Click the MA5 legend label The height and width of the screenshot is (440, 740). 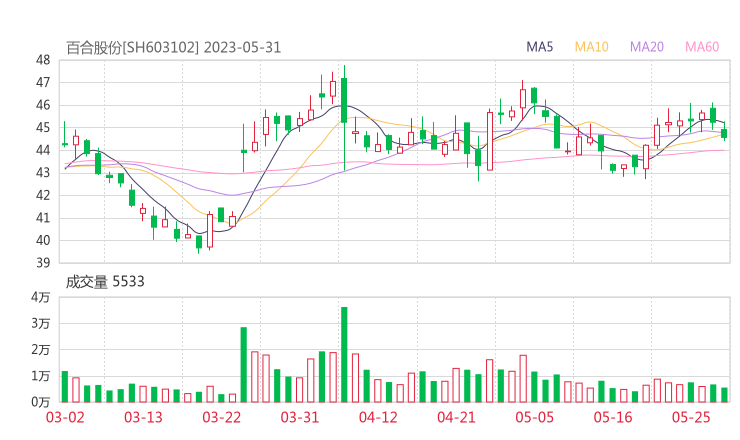(539, 47)
